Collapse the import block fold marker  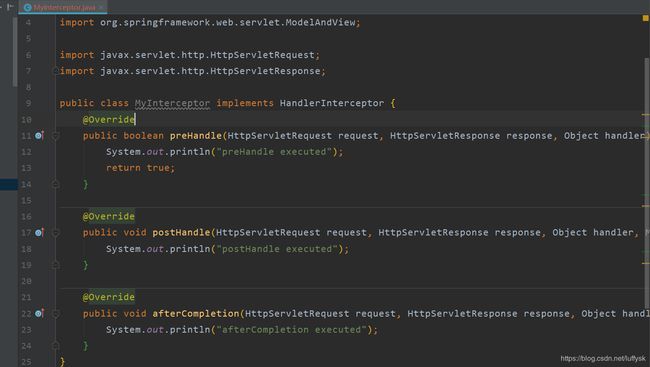click(x=56, y=71)
